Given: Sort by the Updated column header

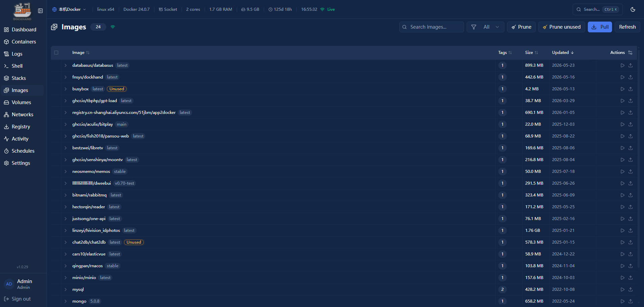Looking at the screenshot, I should pyautogui.click(x=563, y=53).
